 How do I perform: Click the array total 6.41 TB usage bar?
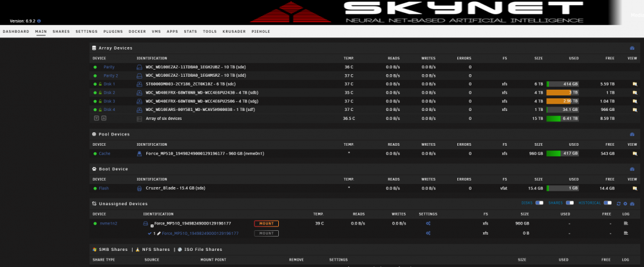[562, 119]
